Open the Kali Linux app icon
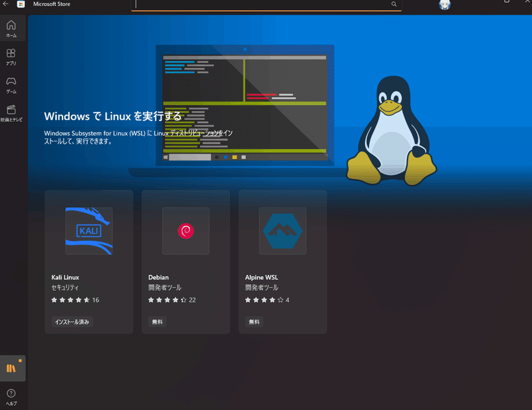The width and height of the screenshot is (532, 410). [x=89, y=231]
